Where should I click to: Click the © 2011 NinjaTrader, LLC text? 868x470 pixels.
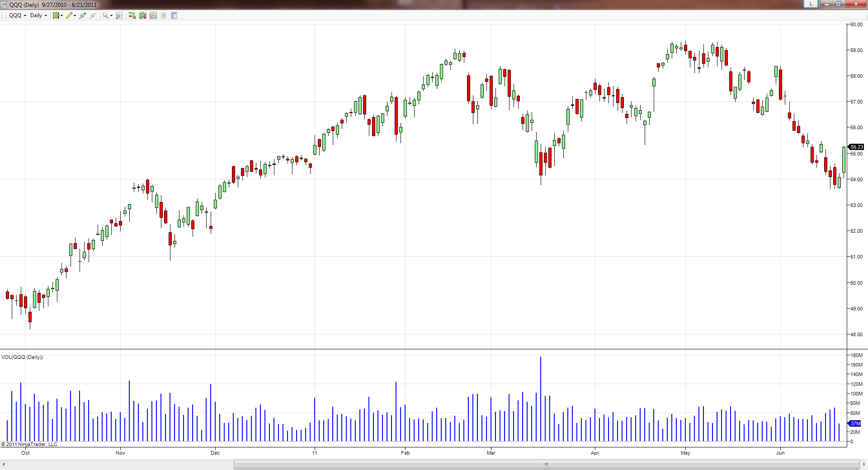tap(29, 444)
